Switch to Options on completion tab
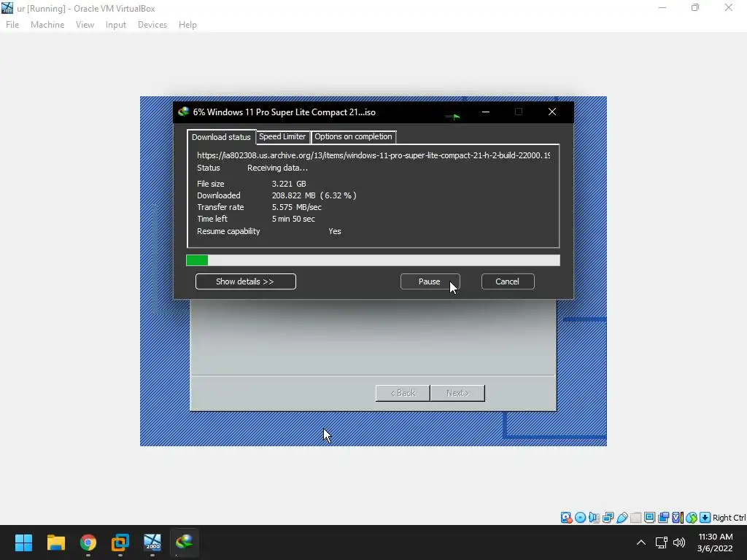Viewport: 747px width, 560px height. (353, 136)
